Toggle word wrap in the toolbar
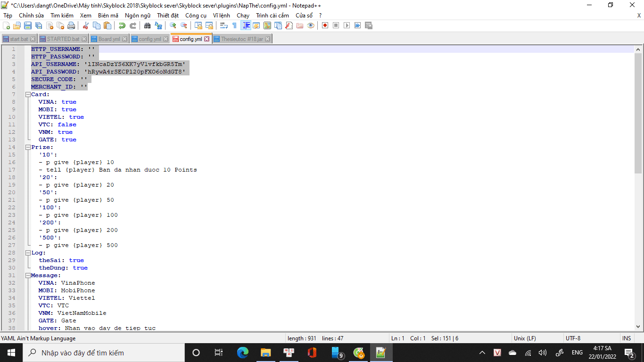Screen dimensions: 644x362 point(224,25)
